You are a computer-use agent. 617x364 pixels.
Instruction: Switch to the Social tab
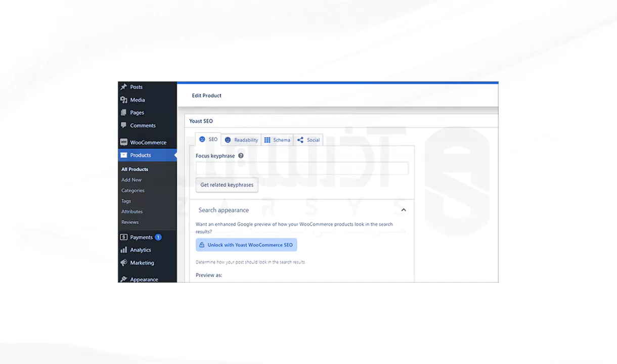pyautogui.click(x=308, y=140)
